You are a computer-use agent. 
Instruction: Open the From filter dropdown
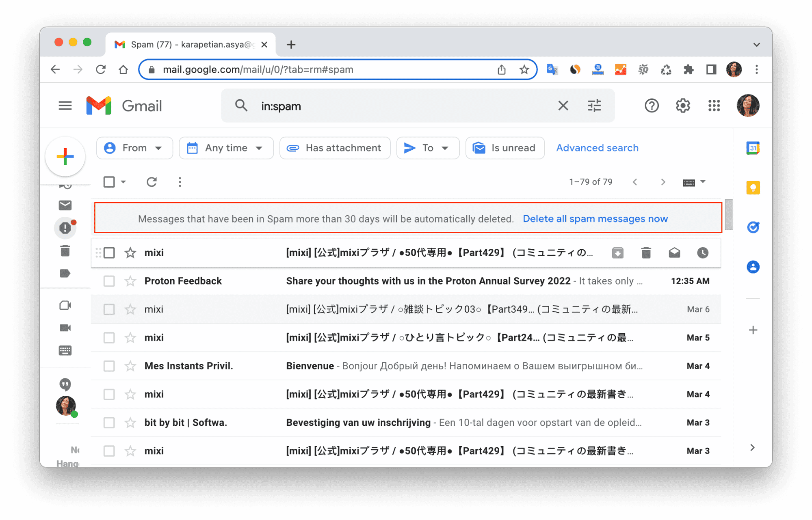[x=134, y=148]
